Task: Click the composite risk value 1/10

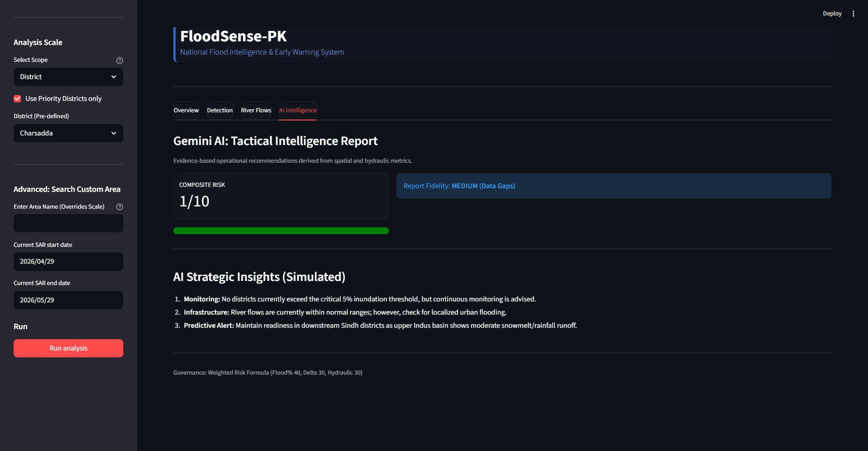Action: [194, 201]
